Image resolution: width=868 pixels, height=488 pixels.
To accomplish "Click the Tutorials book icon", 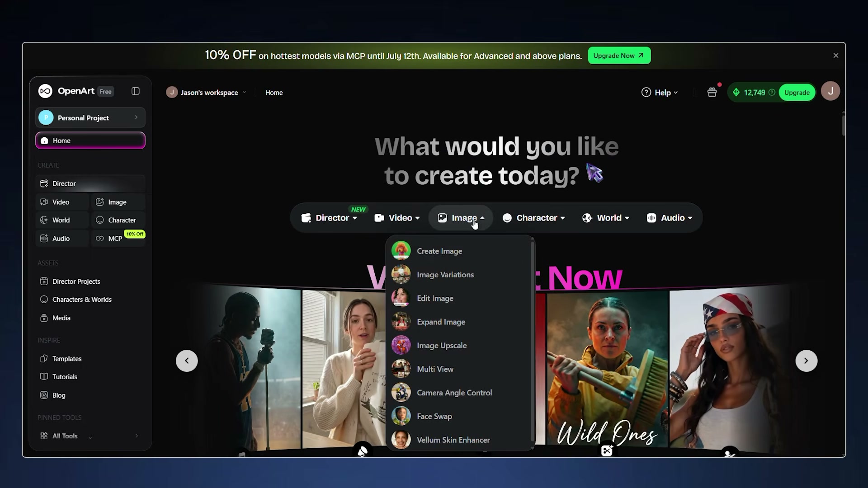I will coord(44,377).
